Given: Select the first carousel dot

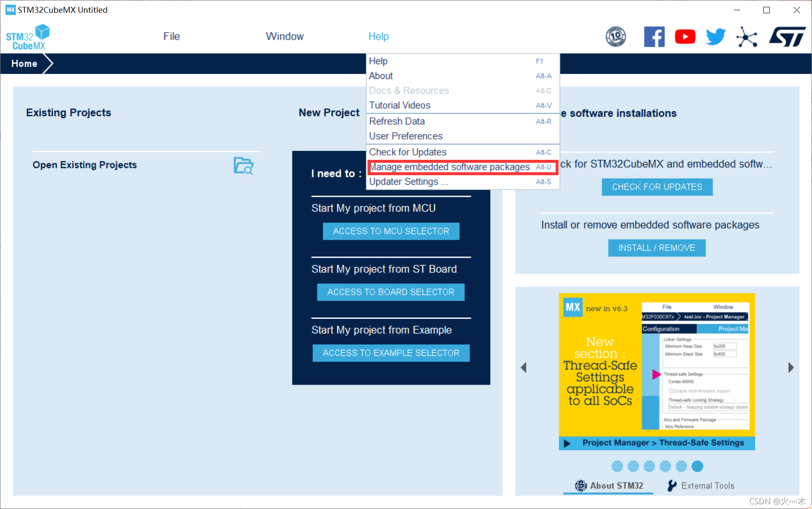Looking at the screenshot, I should pos(617,466).
